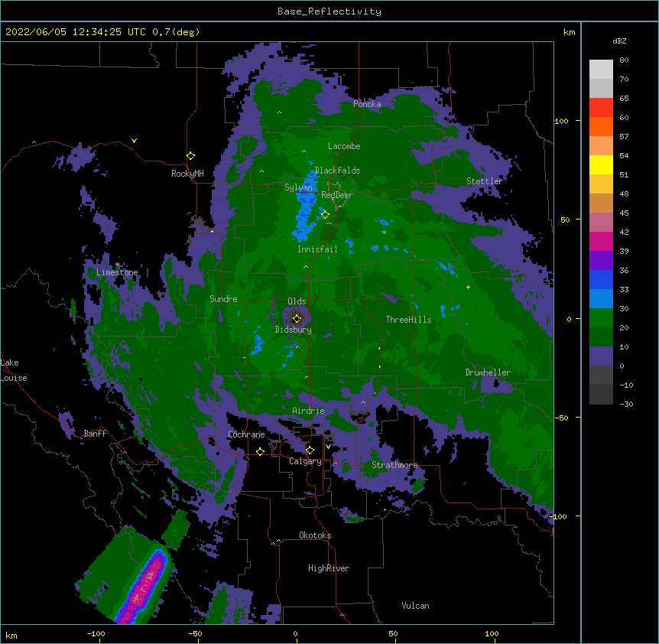Select the yellow diamond marker south of RedDeer
659x644 pixels.
(325, 215)
